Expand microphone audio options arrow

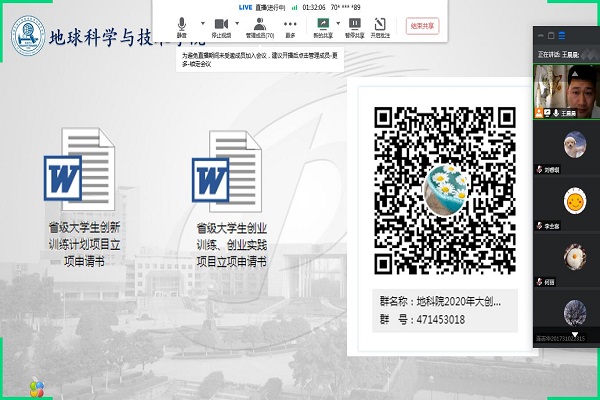tap(201, 22)
